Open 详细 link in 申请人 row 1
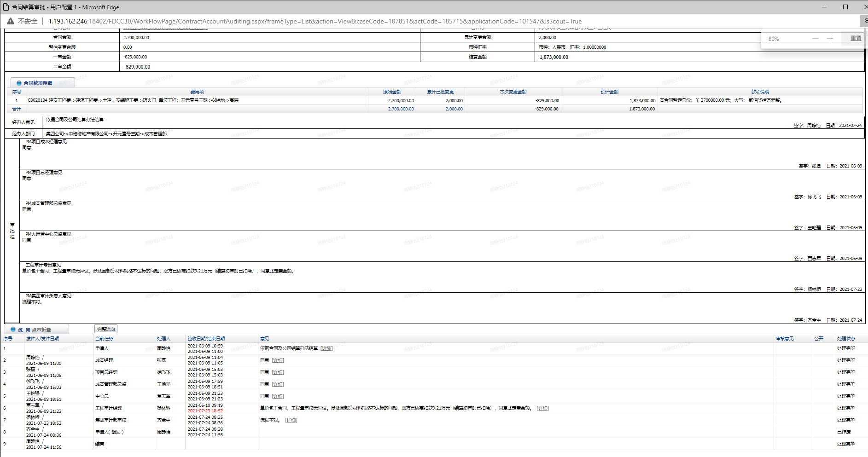This screenshot has height=457, width=868. (x=326, y=348)
